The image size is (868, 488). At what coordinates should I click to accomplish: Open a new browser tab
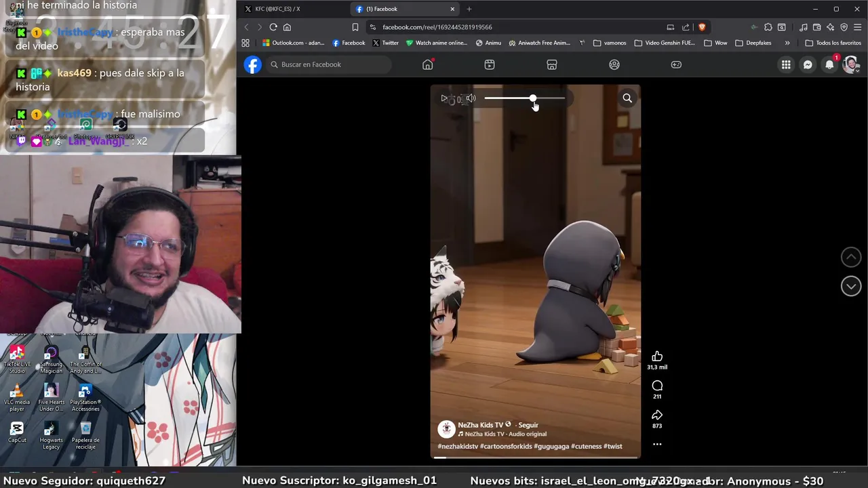469,9
